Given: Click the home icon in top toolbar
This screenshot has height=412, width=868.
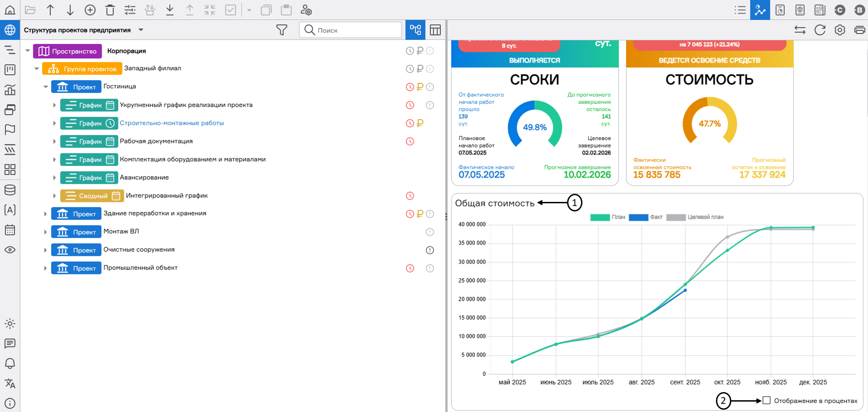Looking at the screenshot, I should point(10,10).
